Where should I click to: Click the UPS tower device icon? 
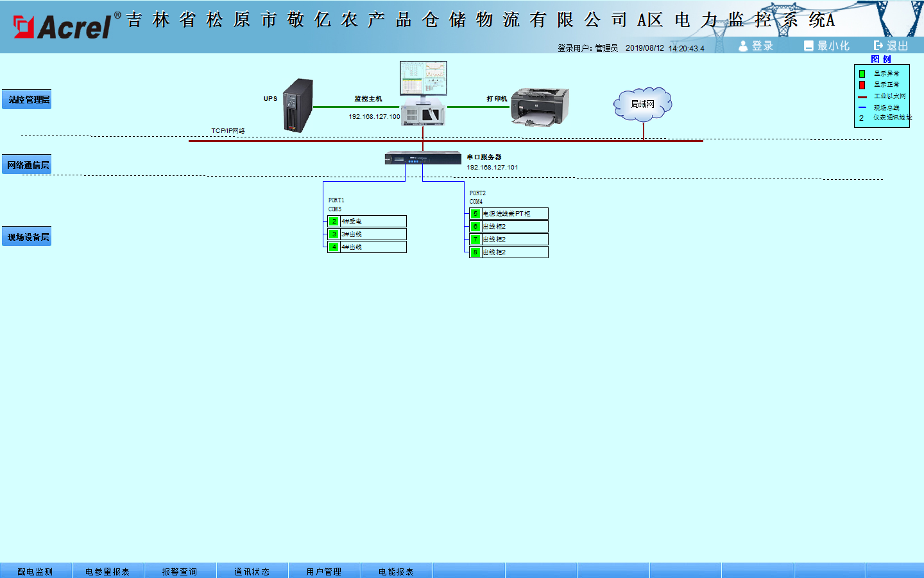tap(298, 105)
